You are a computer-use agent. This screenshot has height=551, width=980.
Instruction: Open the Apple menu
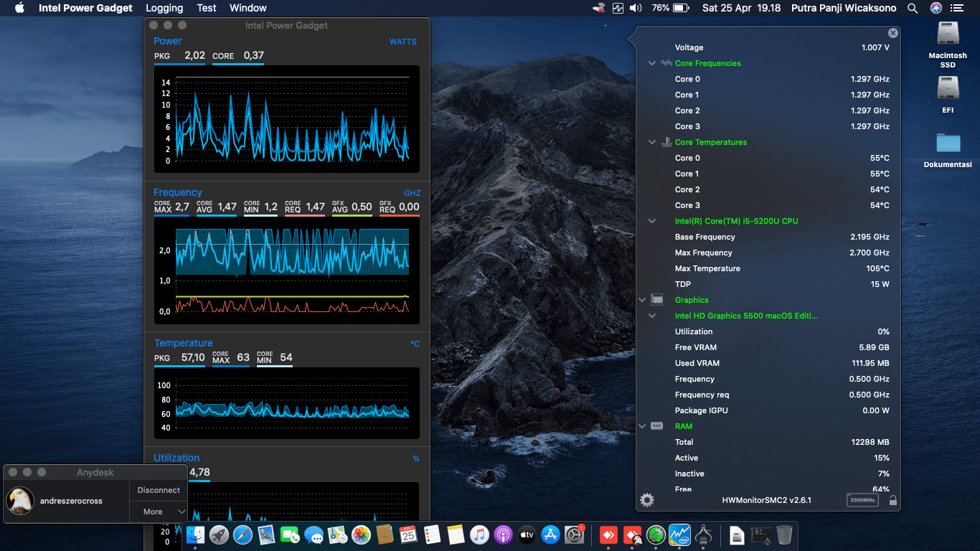click(19, 8)
